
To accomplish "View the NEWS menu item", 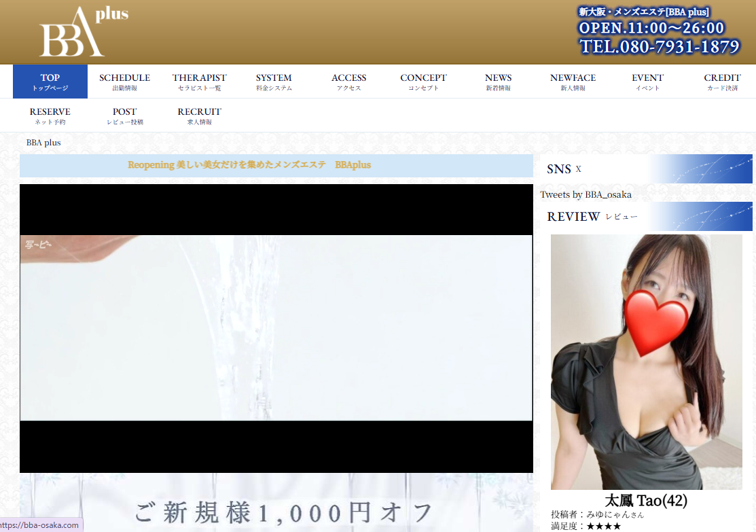I will (x=498, y=82).
